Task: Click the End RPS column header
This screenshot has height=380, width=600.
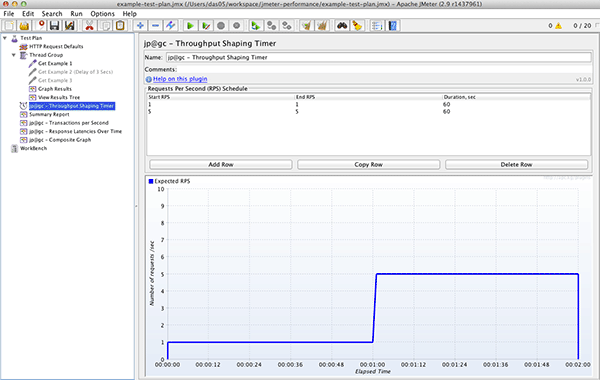Action: pyautogui.click(x=368, y=97)
